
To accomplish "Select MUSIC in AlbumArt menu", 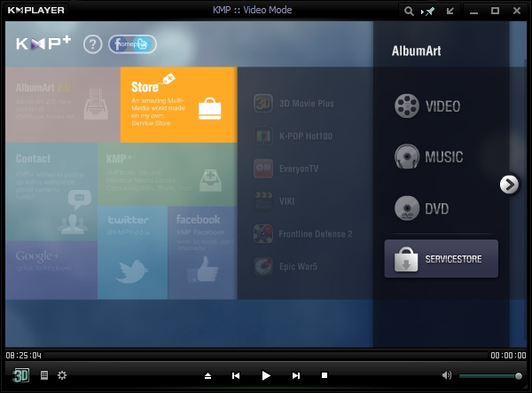I will pos(429,157).
